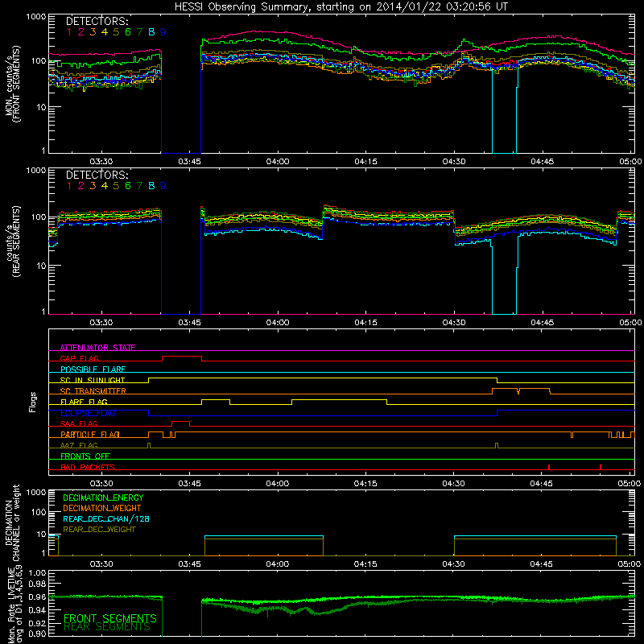
Task: Click the DECIMATION CHANNEL or weight axis title
Action: click(12, 523)
